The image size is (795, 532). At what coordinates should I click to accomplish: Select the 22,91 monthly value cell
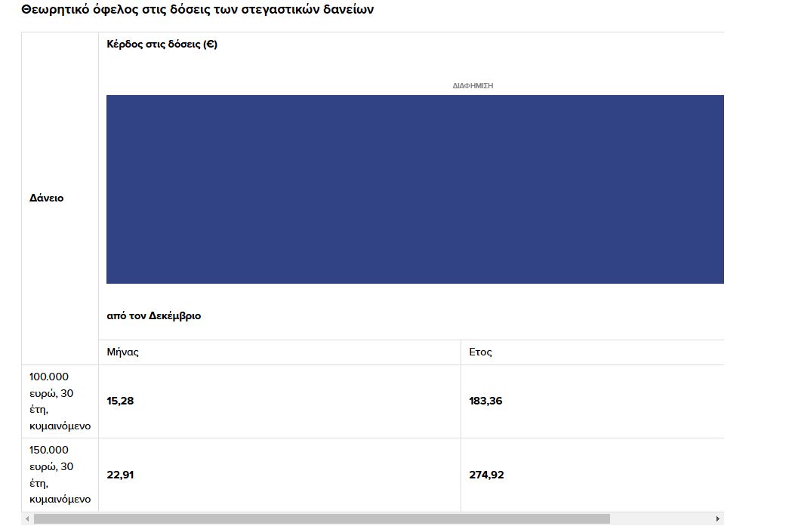click(x=121, y=475)
